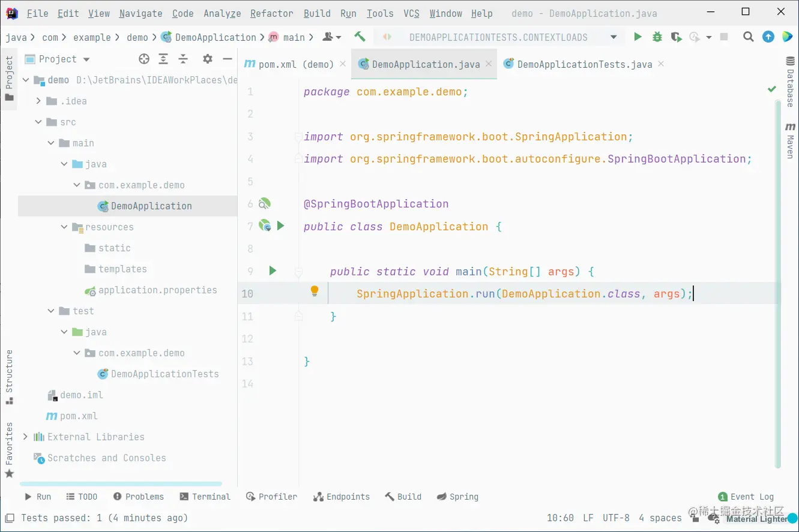Click Collapse All in Project panel header
Viewport: 799px width, 532px height.
184,59
